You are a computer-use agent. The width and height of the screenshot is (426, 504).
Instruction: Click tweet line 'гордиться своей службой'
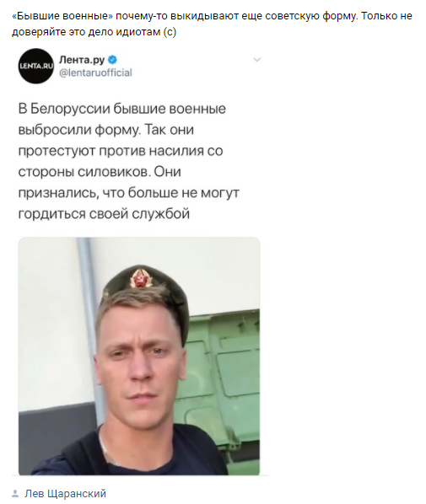[104, 214]
